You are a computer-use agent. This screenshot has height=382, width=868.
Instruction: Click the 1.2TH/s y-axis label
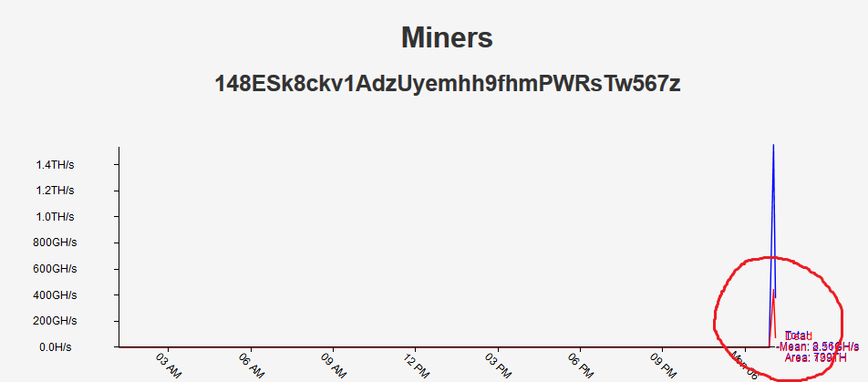coord(56,191)
